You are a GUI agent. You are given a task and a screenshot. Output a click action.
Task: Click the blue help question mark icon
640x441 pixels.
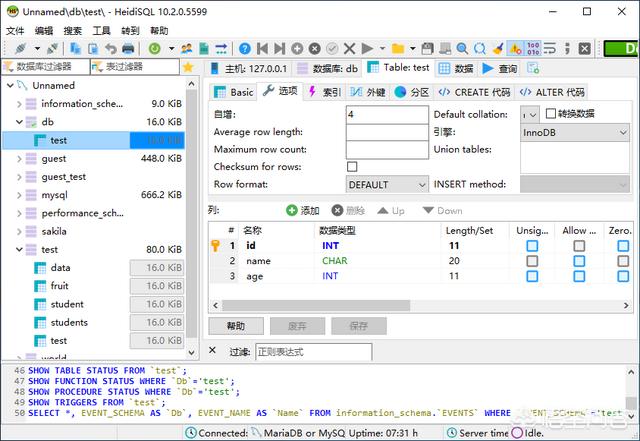pos(245,49)
